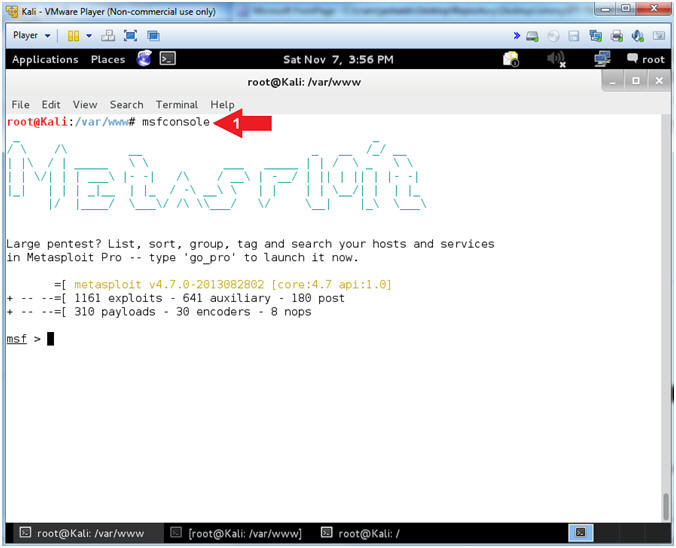
Task: Pause the virtual machine with the suspend icon
Action: [73, 36]
